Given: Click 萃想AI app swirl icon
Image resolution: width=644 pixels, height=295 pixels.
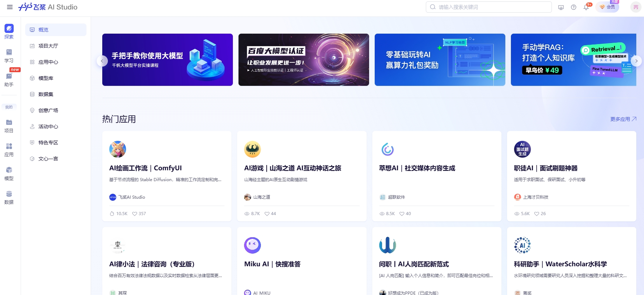Looking at the screenshot, I should click(x=388, y=149).
